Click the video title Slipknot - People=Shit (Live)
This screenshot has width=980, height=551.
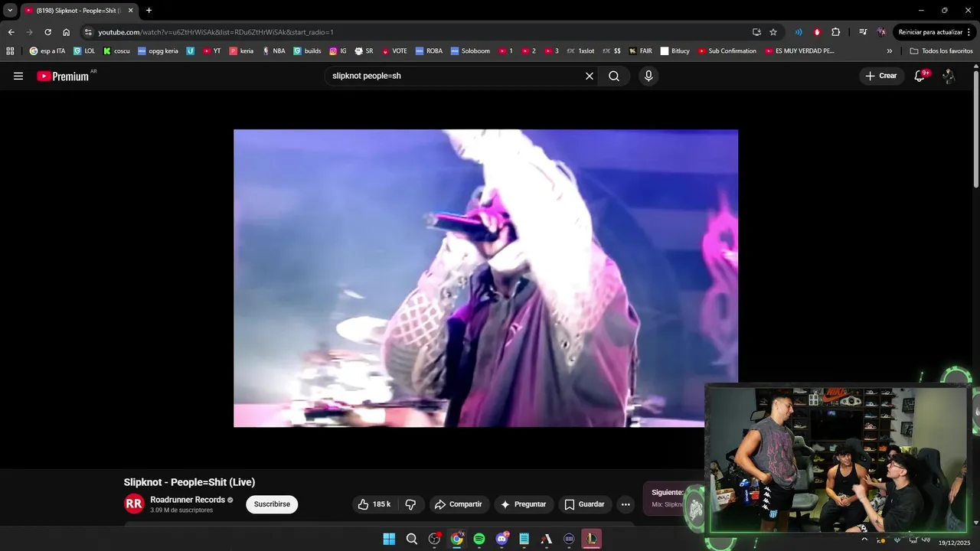[x=189, y=482]
